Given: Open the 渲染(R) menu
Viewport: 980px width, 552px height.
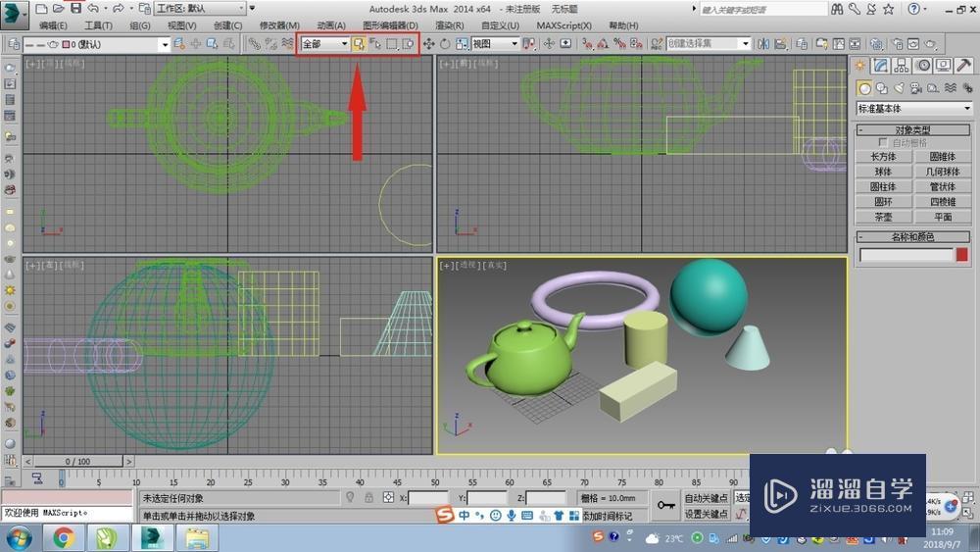Looking at the screenshot, I should (x=450, y=25).
